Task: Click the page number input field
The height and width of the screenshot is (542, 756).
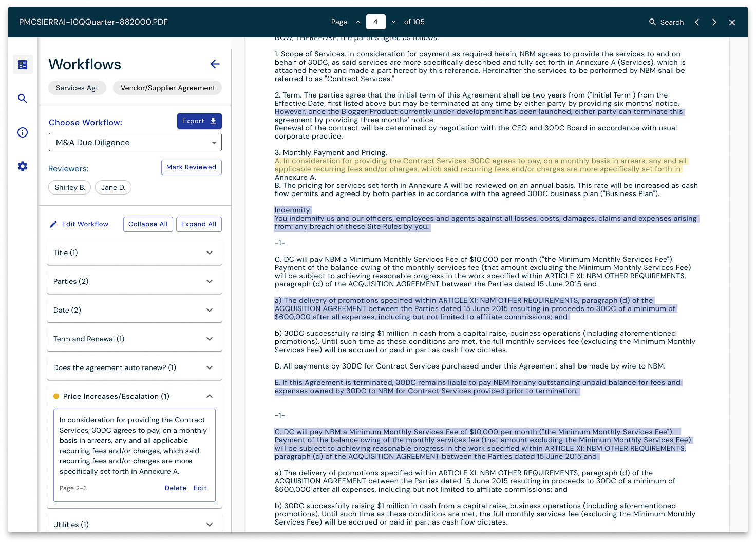Action: click(x=375, y=22)
